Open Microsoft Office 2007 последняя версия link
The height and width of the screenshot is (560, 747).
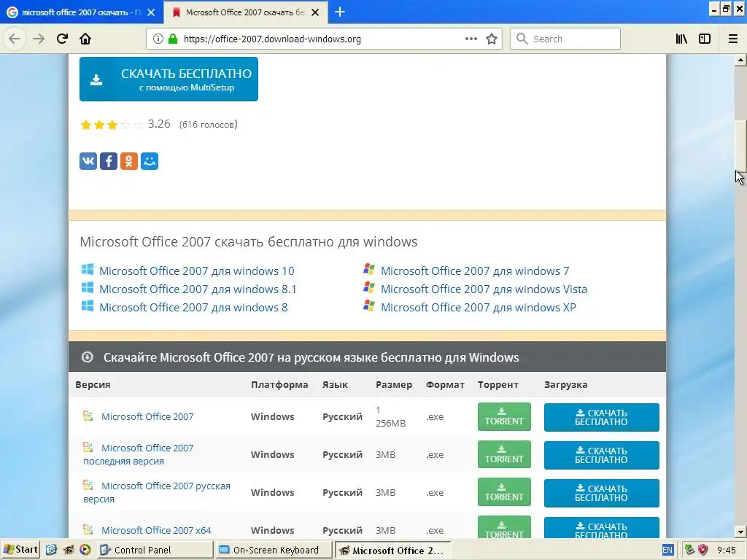tap(138, 454)
